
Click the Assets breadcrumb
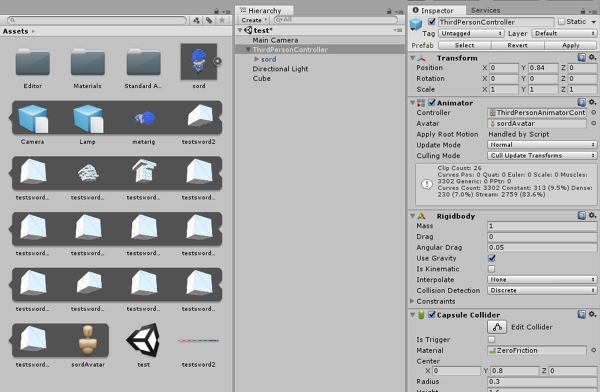pos(15,31)
